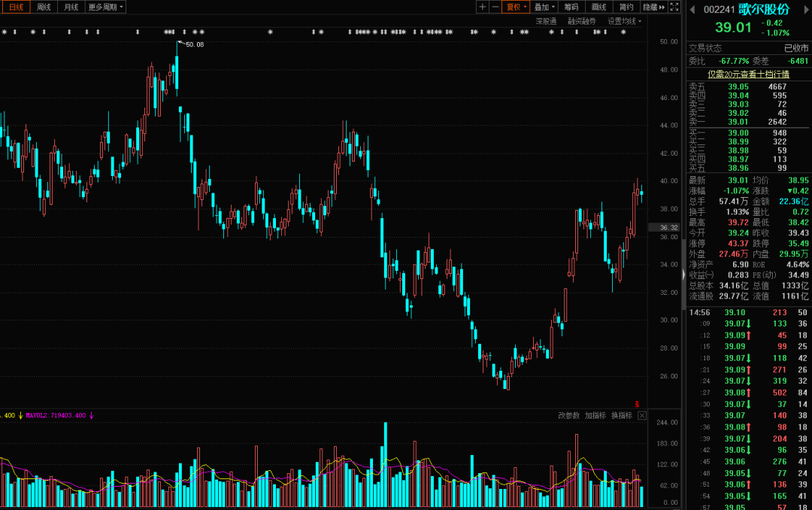
Task: Click 换指标 to change indicator
Action: (x=622, y=415)
